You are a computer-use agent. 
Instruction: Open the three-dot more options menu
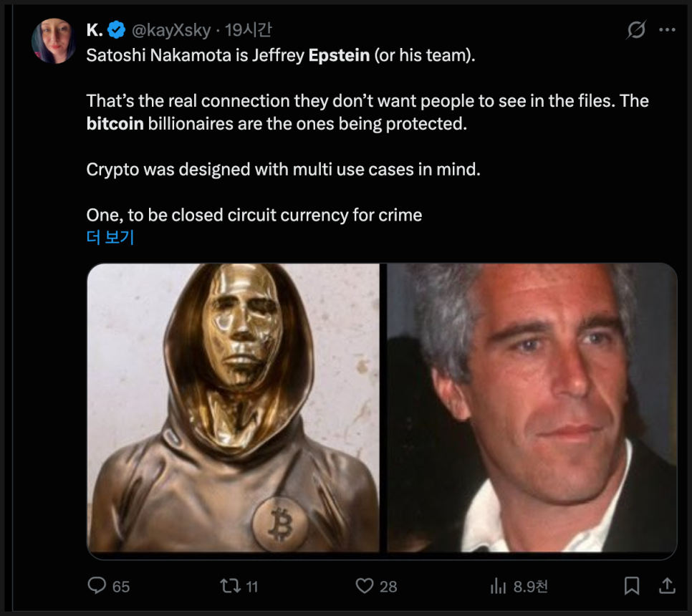[667, 30]
